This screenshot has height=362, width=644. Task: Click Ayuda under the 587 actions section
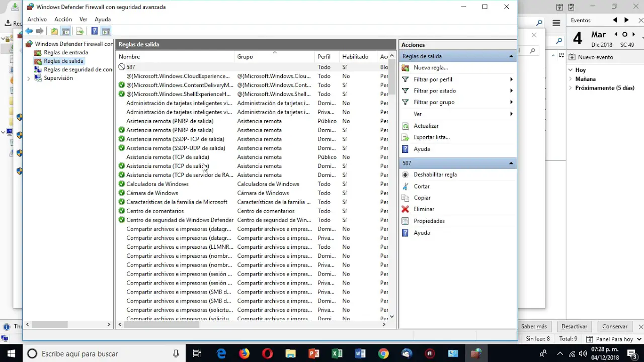[x=422, y=233]
